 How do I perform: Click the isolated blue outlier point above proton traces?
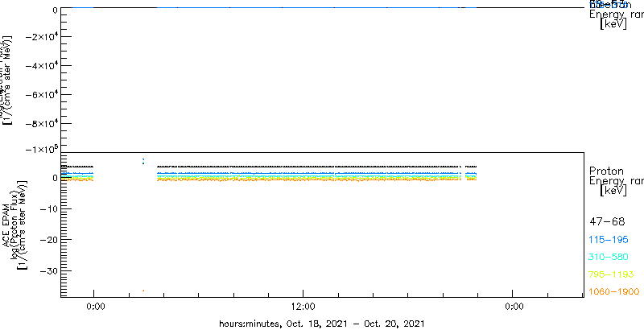[x=143, y=159]
